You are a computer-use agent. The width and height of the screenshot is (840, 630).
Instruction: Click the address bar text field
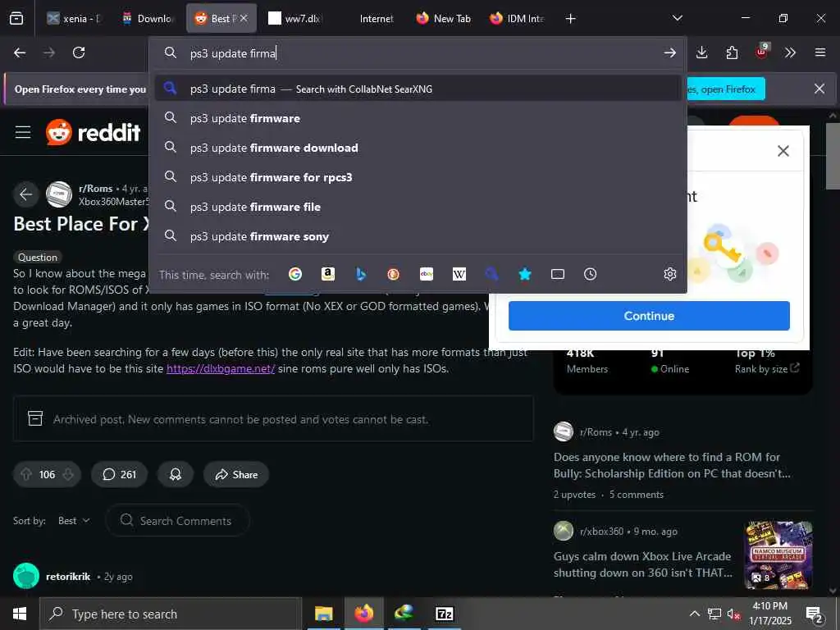point(418,53)
